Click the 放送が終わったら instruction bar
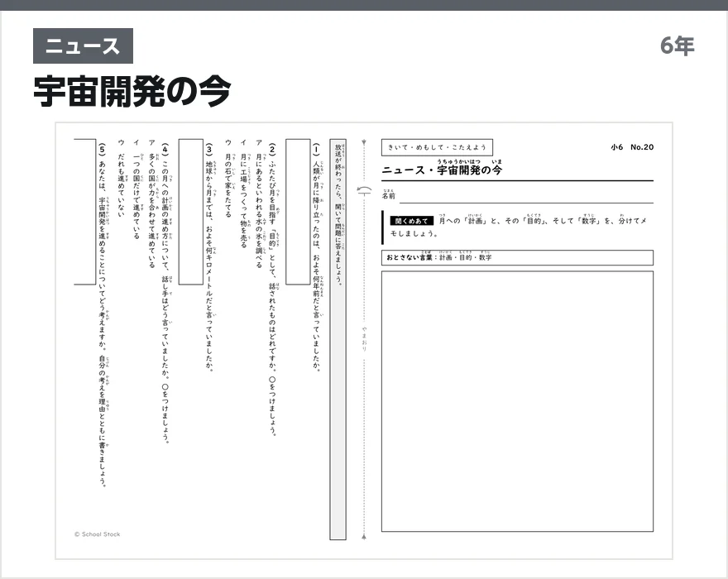Viewport: 728px width, 579px height. [x=338, y=339]
